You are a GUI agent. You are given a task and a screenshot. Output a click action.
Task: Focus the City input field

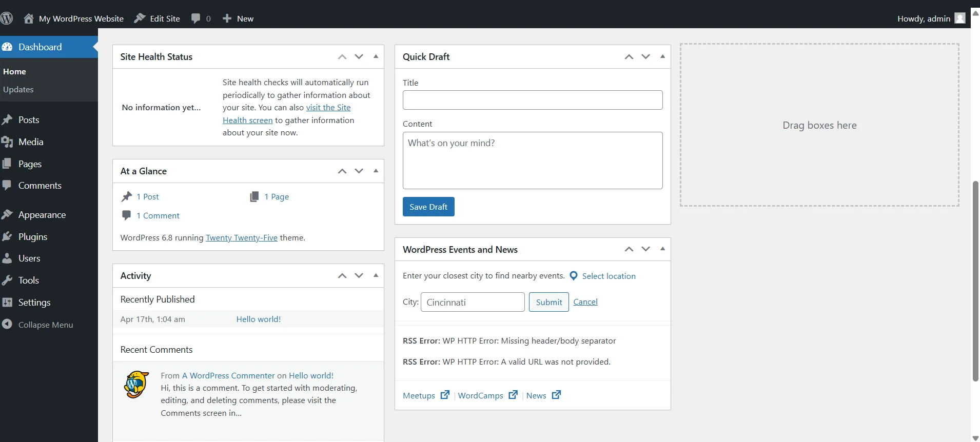(473, 302)
